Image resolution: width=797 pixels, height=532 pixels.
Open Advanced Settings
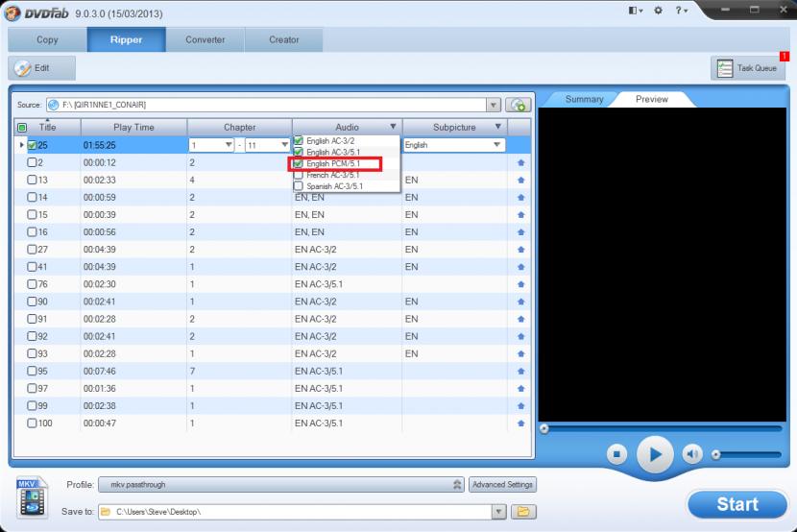point(502,485)
